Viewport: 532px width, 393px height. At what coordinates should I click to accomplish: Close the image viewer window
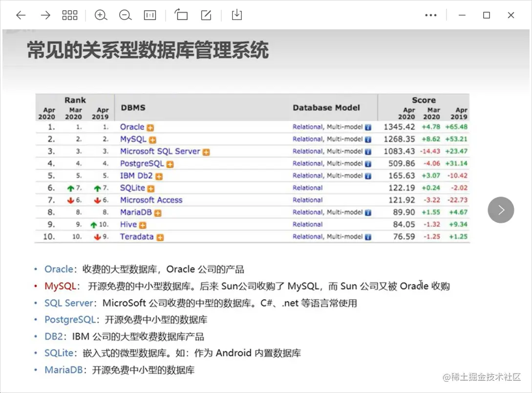pyautogui.click(x=511, y=15)
